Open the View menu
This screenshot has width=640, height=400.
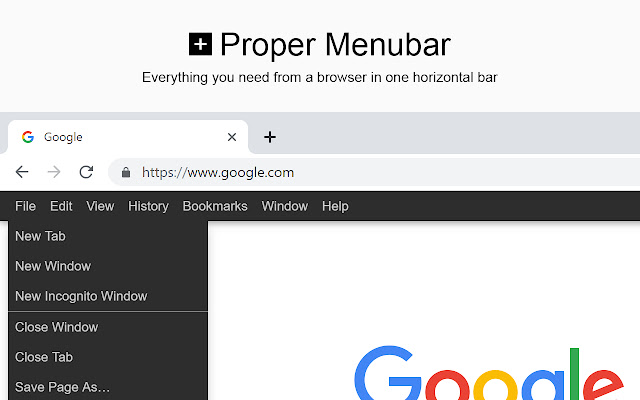click(100, 206)
